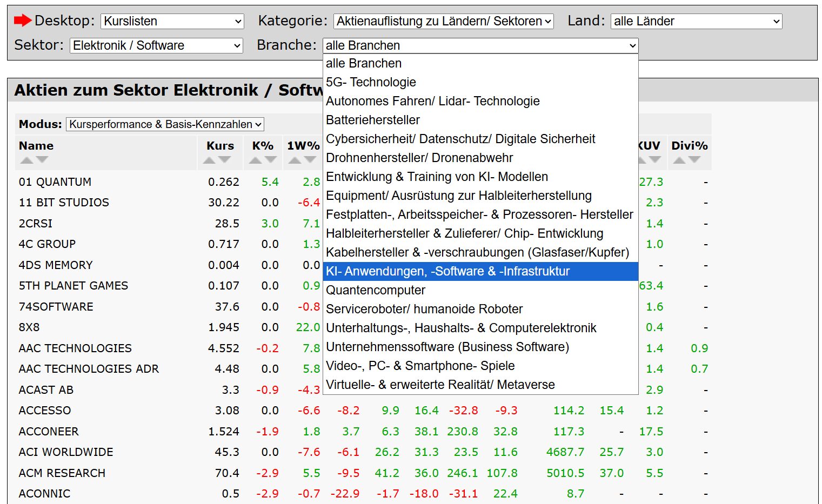Open AAC TECHNOLOGIES ADR stock entry
822x504 pixels.
coord(89,369)
